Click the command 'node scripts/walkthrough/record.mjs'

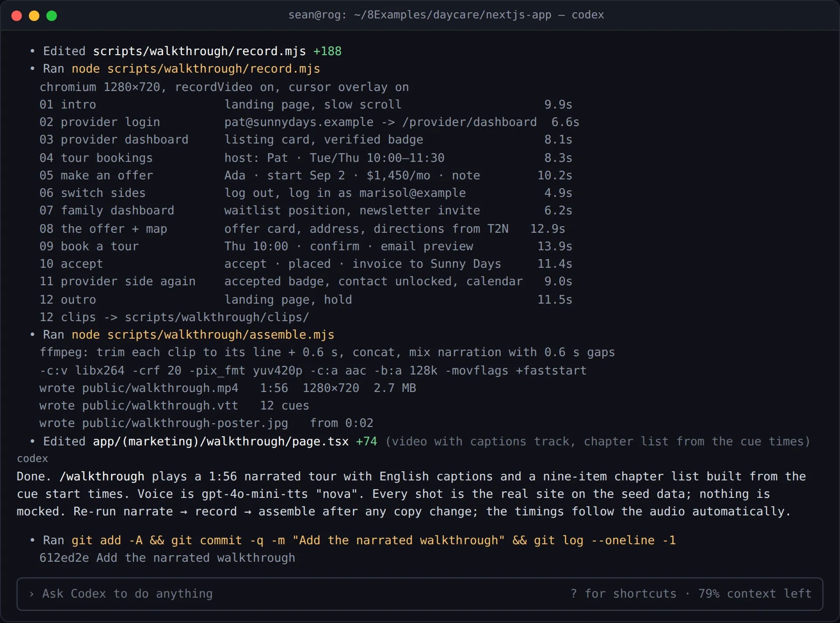point(196,69)
